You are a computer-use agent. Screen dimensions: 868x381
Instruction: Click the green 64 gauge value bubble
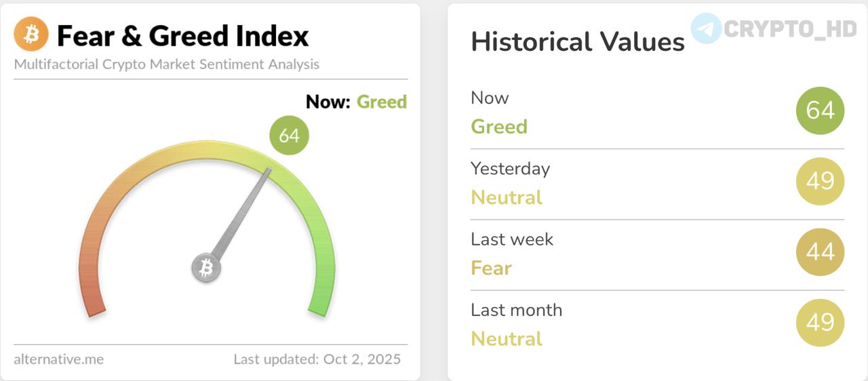289,136
